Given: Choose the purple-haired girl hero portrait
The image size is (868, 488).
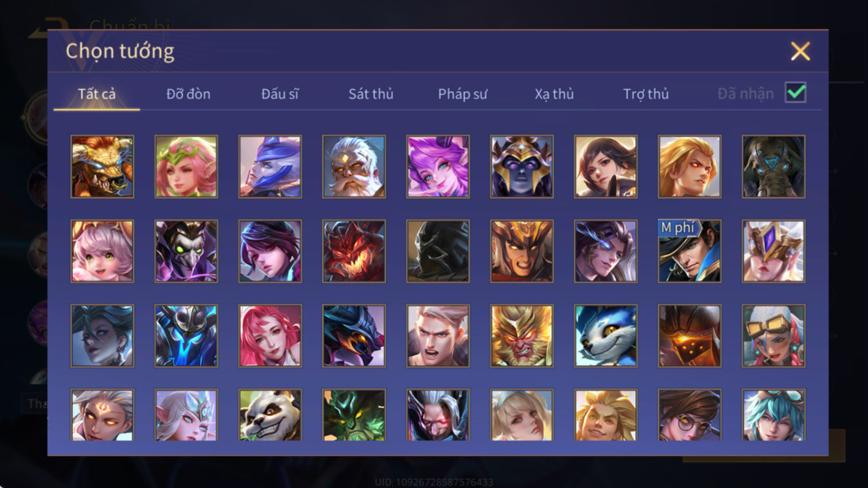Looking at the screenshot, I should 438,167.
